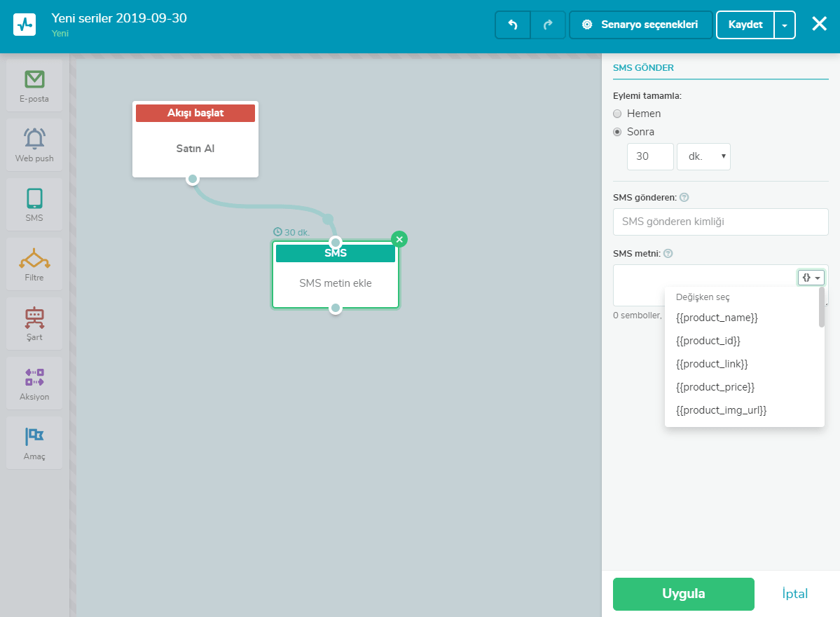Cancel with the İptal link
This screenshot has height=617, width=840.
tap(794, 594)
